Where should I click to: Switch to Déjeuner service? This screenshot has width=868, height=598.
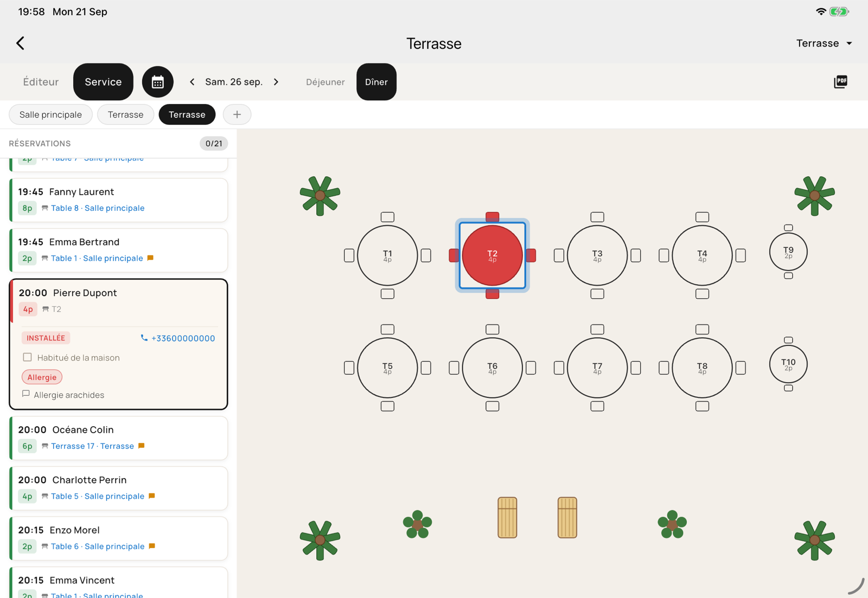click(325, 82)
